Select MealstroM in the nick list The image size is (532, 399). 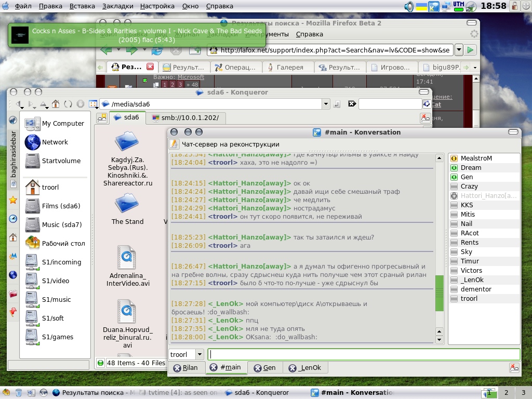[x=484, y=158]
